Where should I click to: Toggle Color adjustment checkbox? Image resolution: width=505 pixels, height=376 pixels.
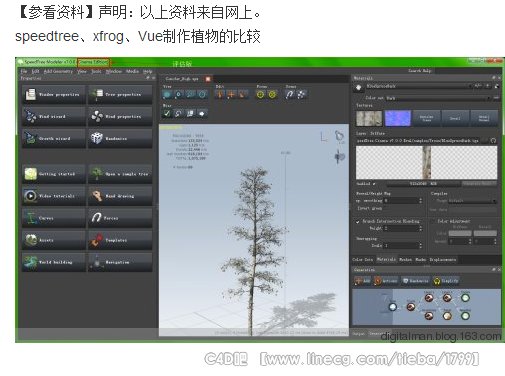tap(433, 221)
